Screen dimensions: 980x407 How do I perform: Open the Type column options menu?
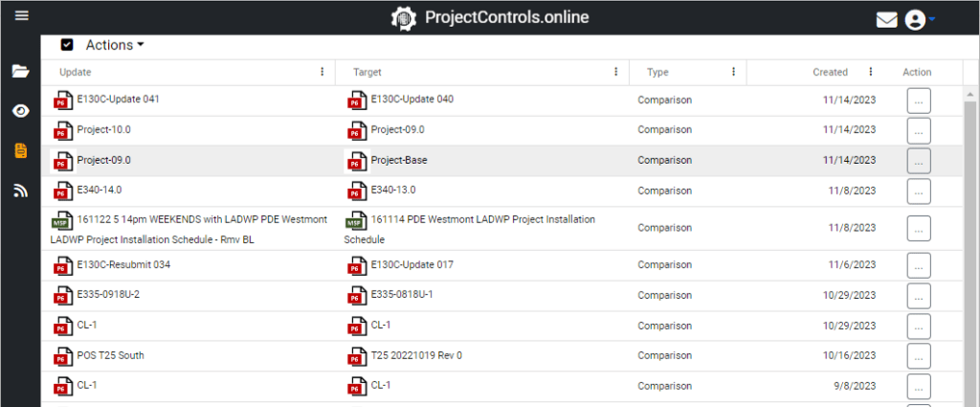(x=733, y=72)
